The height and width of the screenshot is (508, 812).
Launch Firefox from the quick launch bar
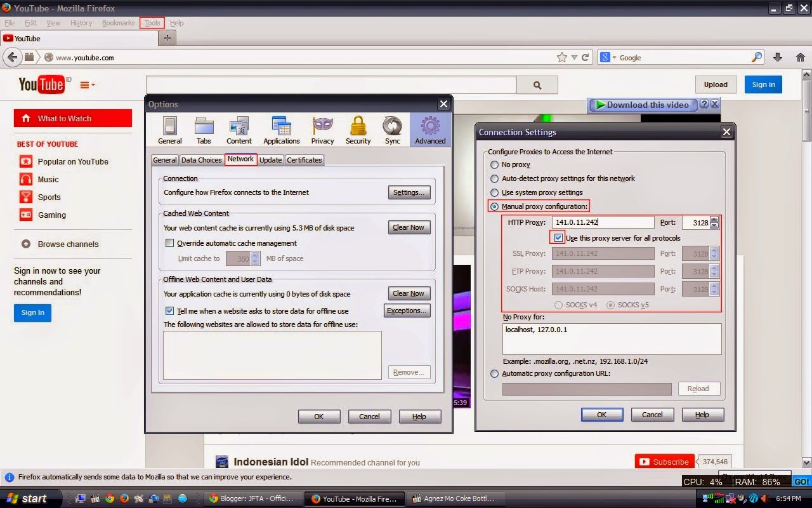124,498
